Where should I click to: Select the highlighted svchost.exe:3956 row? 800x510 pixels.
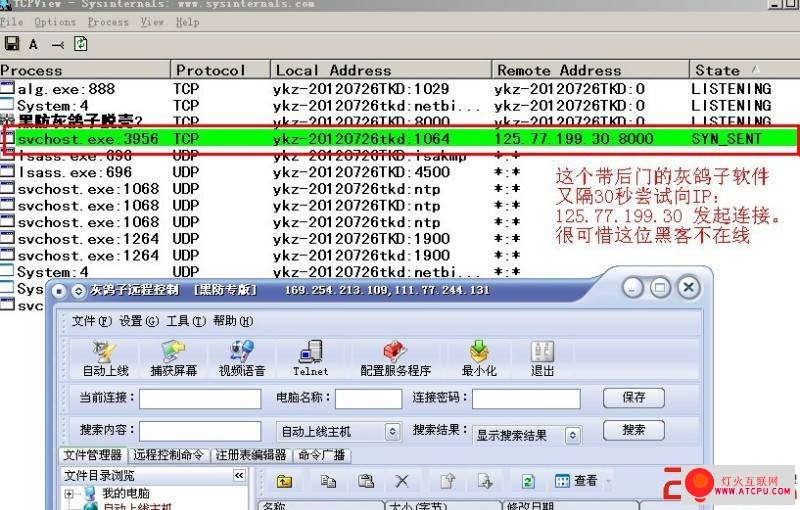coord(400,139)
